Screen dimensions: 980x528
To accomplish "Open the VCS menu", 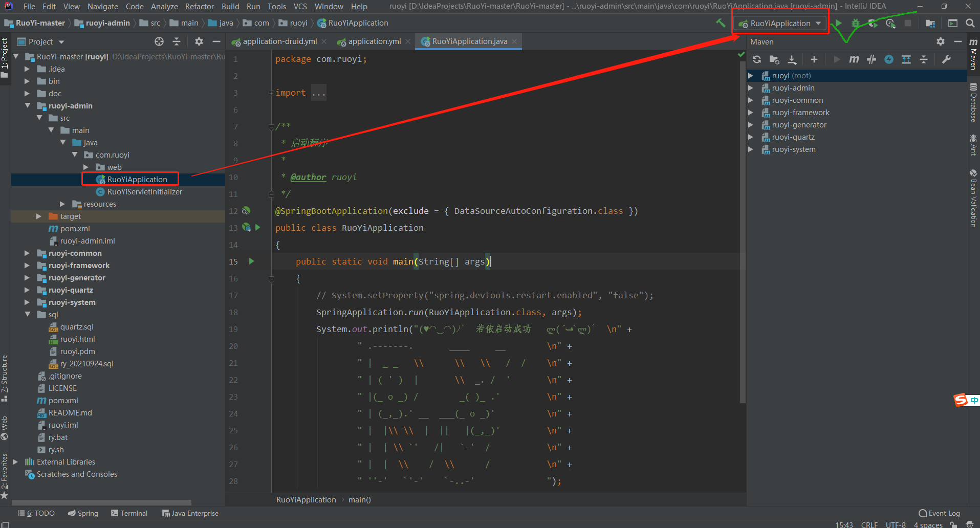I will pyautogui.click(x=300, y=7).
